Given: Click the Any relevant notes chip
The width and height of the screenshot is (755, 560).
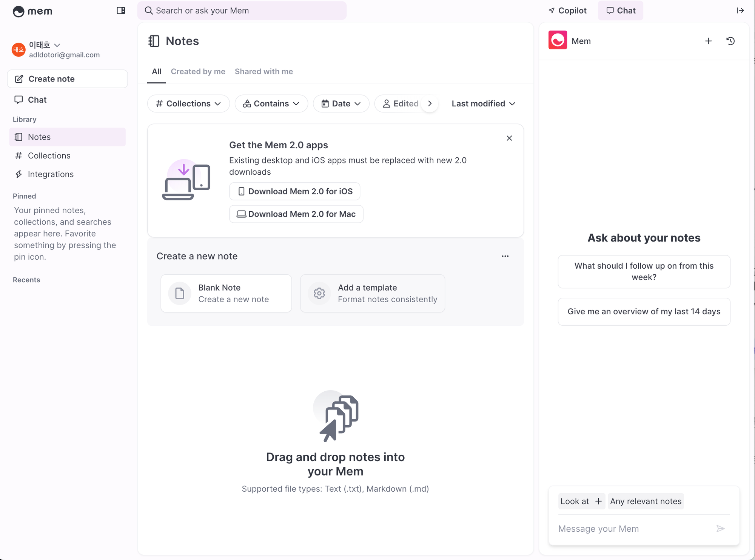Looking at the screenshot, I should 646,502.
